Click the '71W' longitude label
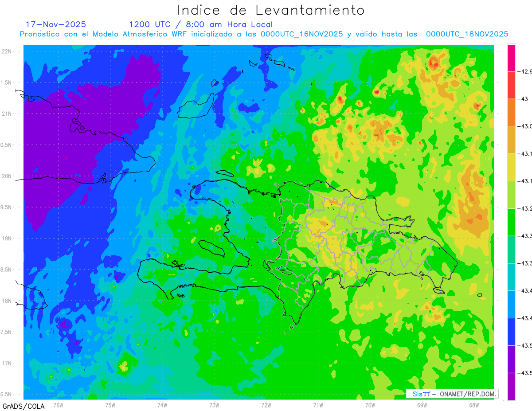 click(318, 404)
